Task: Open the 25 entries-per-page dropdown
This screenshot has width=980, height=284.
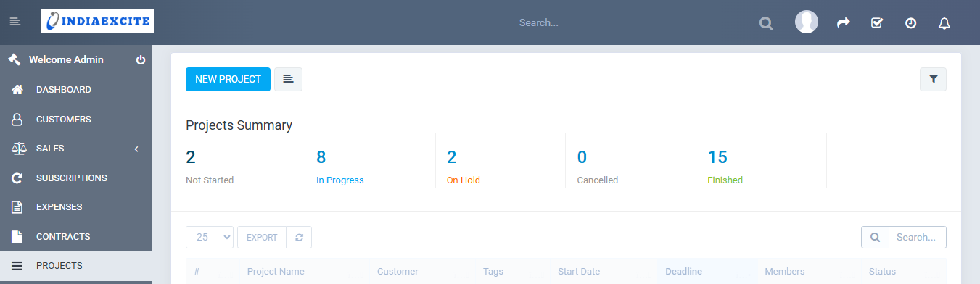Action: [x=210, y=237]
